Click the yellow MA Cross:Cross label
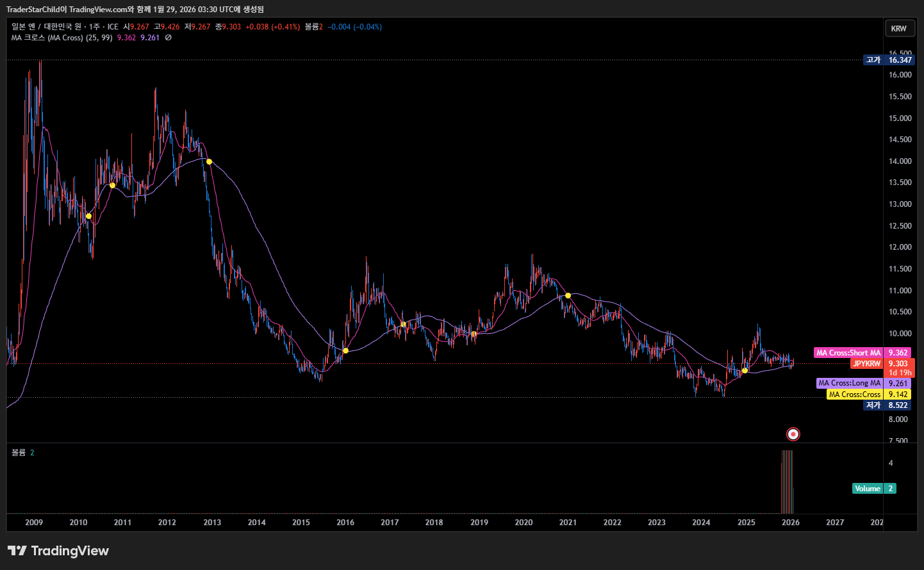 pos(854,395)
